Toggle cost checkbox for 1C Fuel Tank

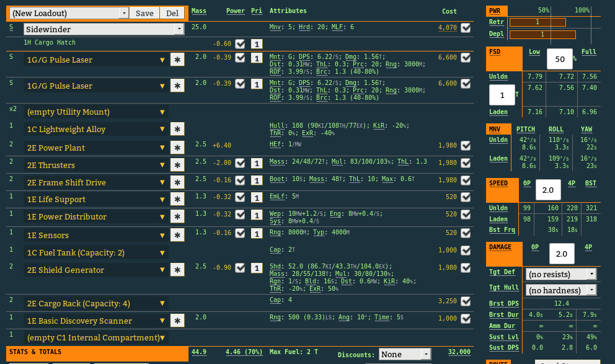point(466,251)
